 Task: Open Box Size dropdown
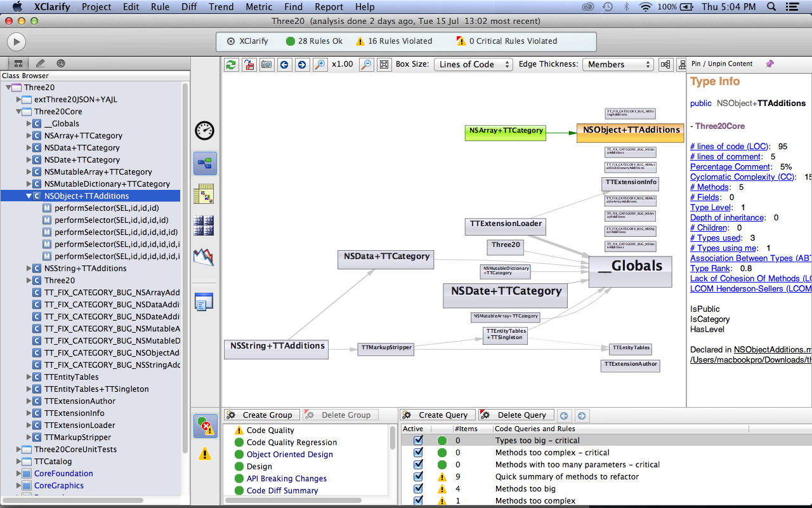tap(473, 64)
